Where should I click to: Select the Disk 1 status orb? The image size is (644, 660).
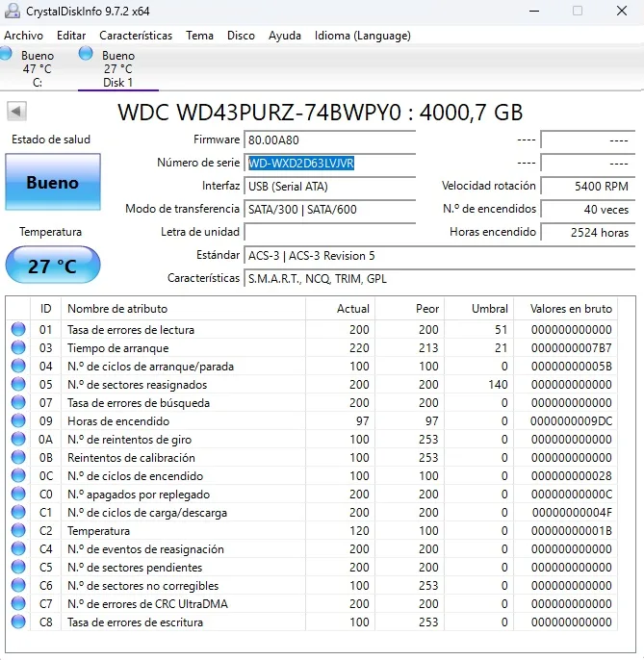click(x=86, y=54)
